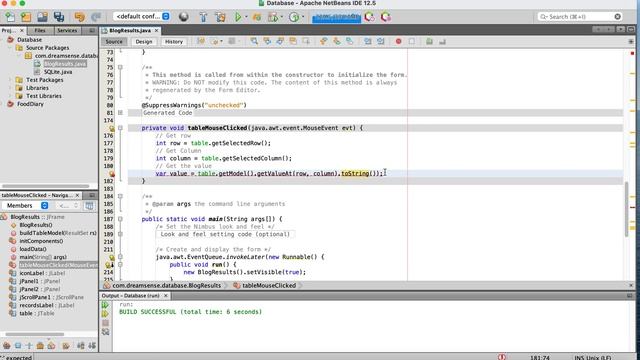Click the Open Project toolbar icon
640x360 pixels.
(x=42, y=17)
